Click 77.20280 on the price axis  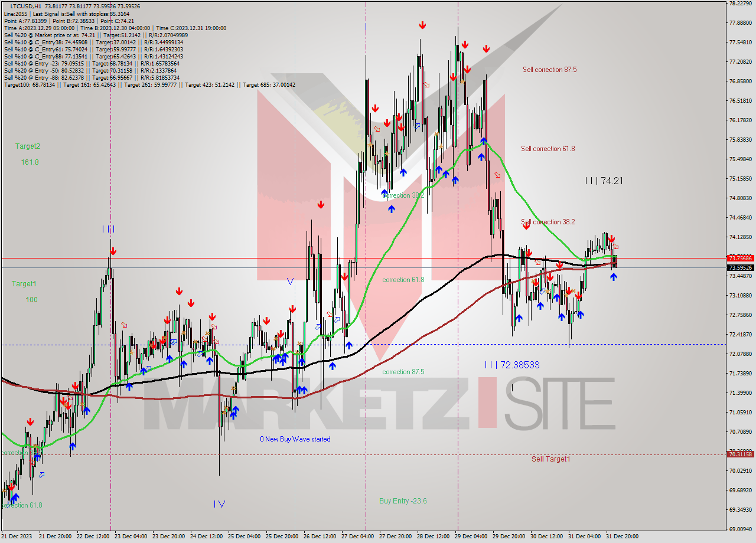click(x=742, y=62)
